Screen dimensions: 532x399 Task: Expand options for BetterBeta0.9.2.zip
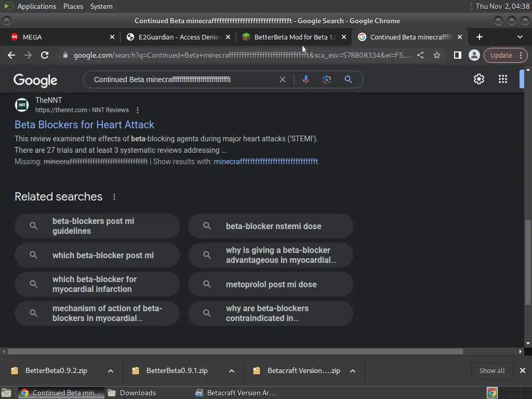111,371
